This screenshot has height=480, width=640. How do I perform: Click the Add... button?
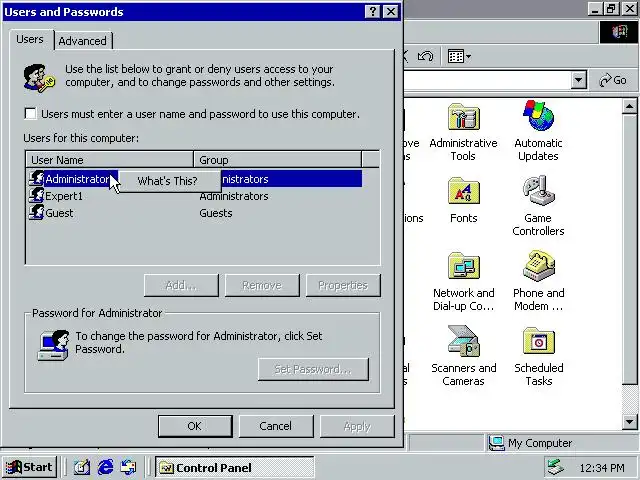[181, 285]
